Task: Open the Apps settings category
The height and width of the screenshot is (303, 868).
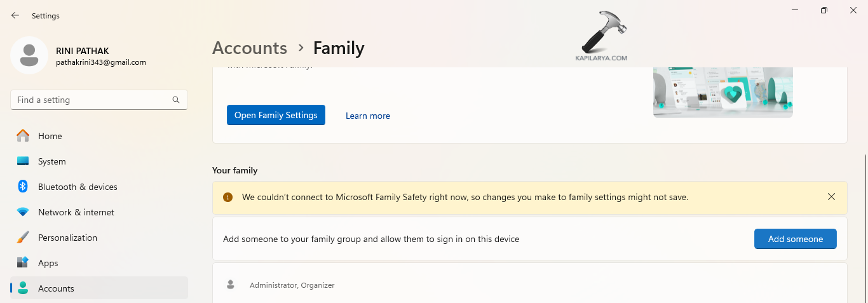Action: (x=48, y=263)
